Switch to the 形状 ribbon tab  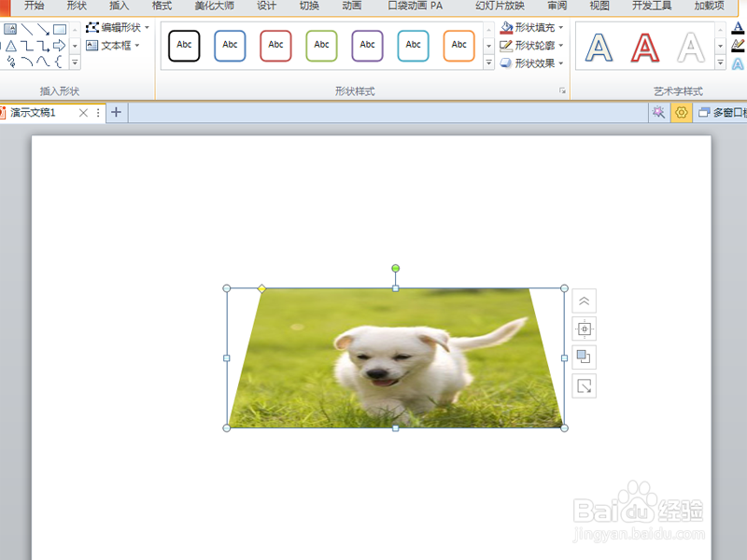pyautogui.click(x=77, y=6)
